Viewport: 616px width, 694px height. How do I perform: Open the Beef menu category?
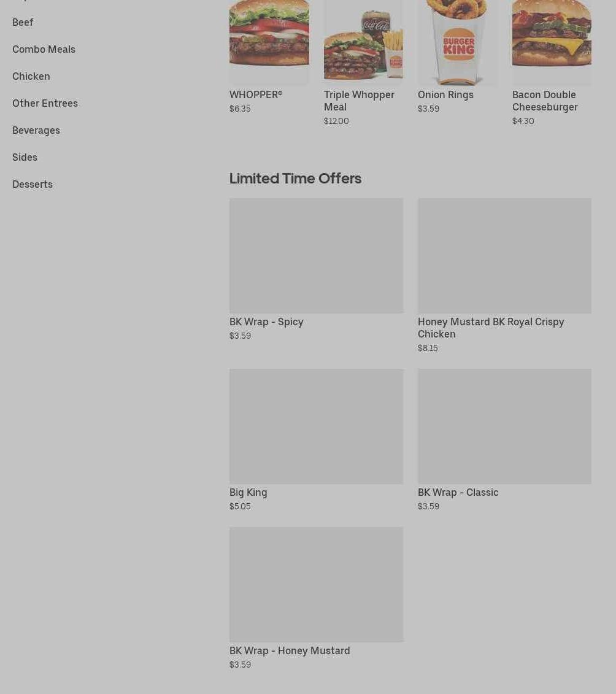pyautogui.click(x=23, y=23)
